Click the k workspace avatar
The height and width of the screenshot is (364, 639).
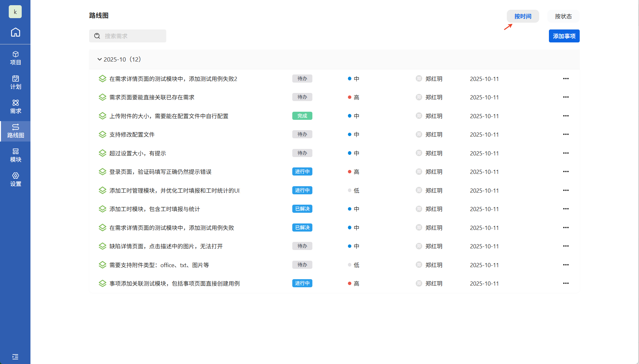click(15, 12)
